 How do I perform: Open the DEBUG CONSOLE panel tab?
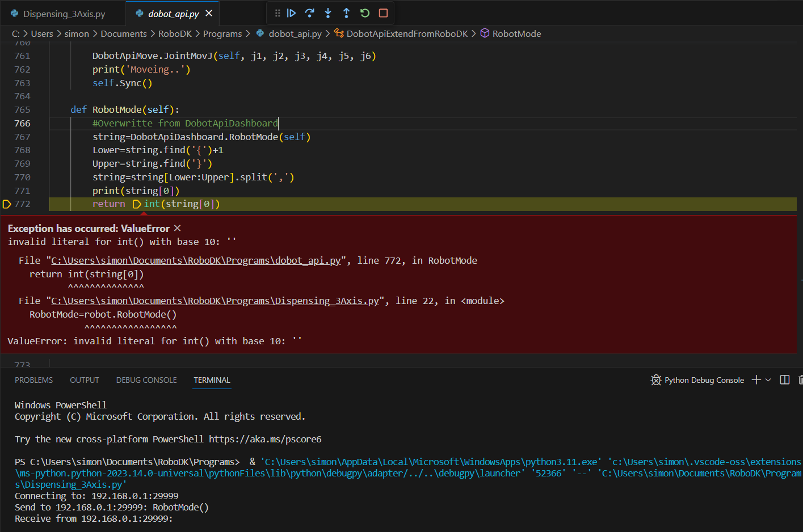point(146,380)
